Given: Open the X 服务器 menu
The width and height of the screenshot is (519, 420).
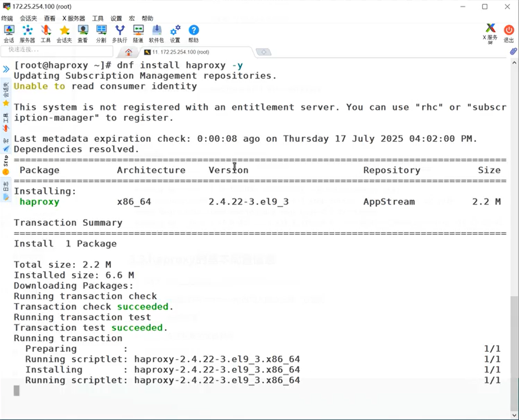Looking at the screenshot, I should pos(74,18).
